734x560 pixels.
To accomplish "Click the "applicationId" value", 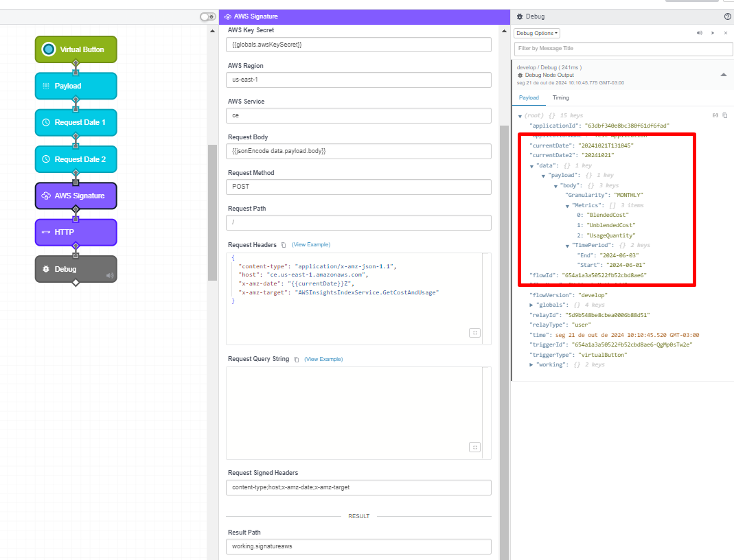I will click(628, 126).
